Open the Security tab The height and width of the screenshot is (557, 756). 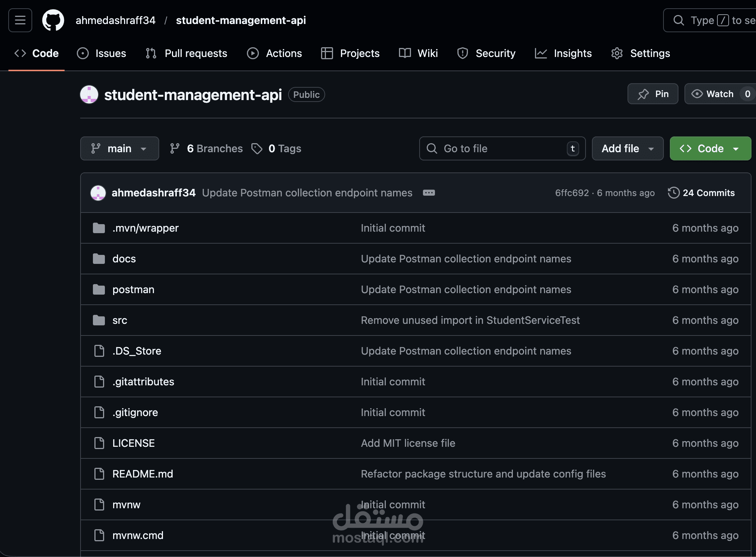(x=495, y=53)
